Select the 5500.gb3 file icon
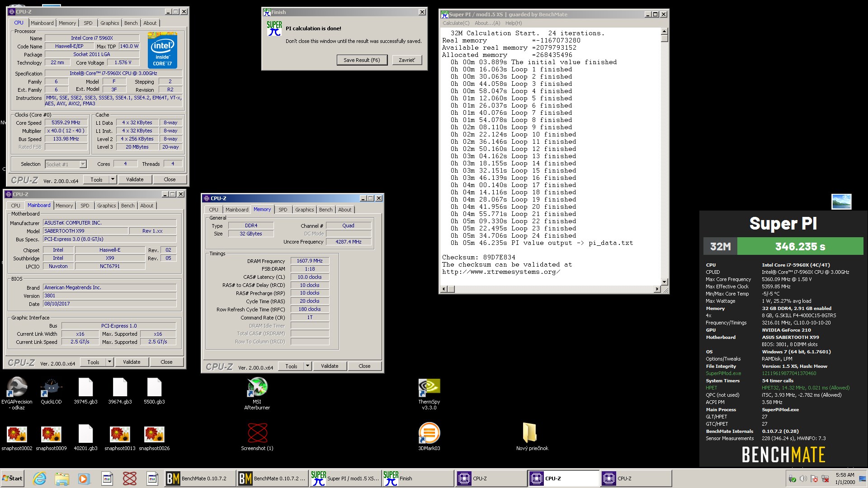This screenshot has height=488, width=868. coord(154,391)
